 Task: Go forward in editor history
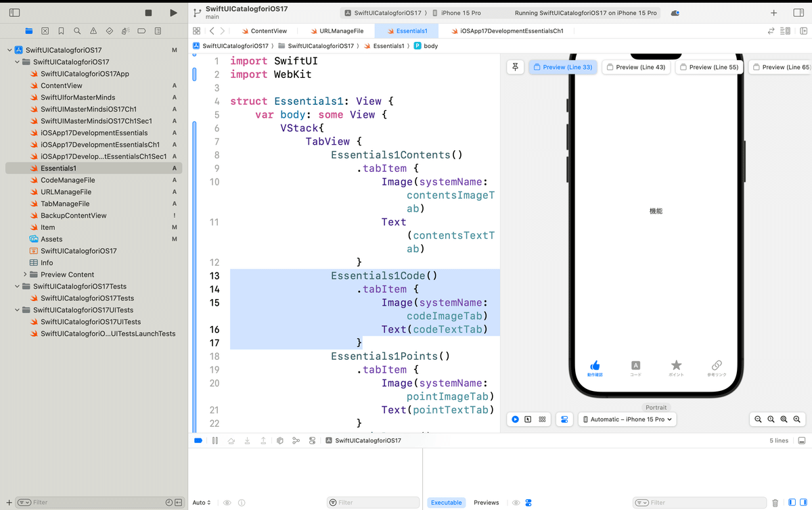(x=223, y=31)
